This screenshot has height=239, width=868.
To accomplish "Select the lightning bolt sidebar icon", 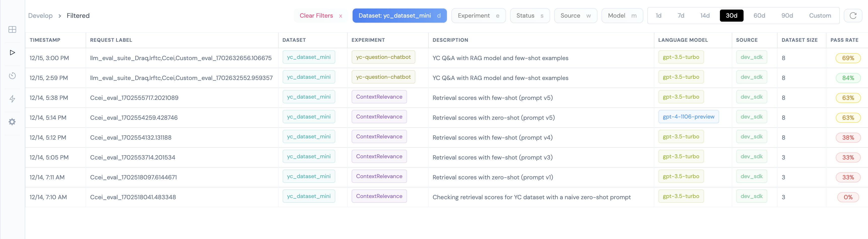I will (x=12, y=99).
